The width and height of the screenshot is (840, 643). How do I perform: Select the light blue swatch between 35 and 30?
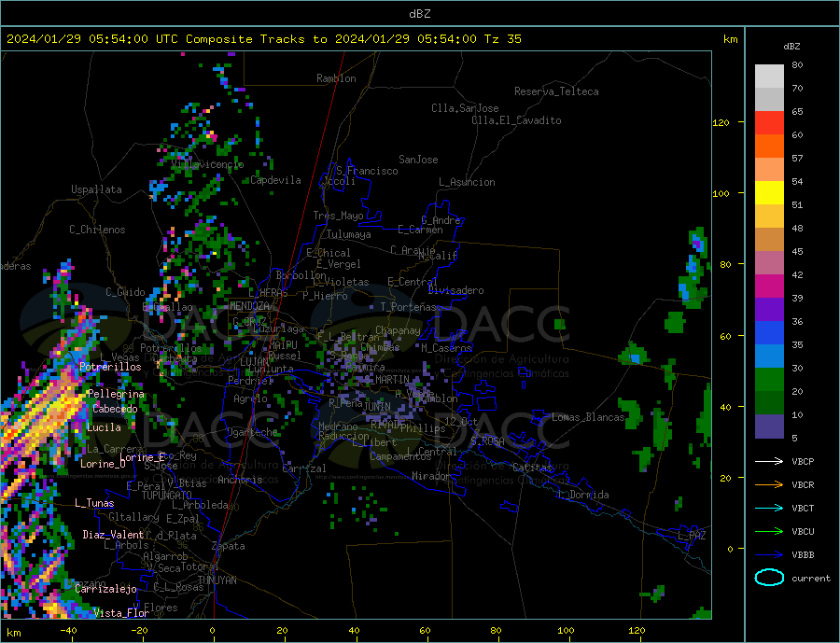click(x=769, y=356)
